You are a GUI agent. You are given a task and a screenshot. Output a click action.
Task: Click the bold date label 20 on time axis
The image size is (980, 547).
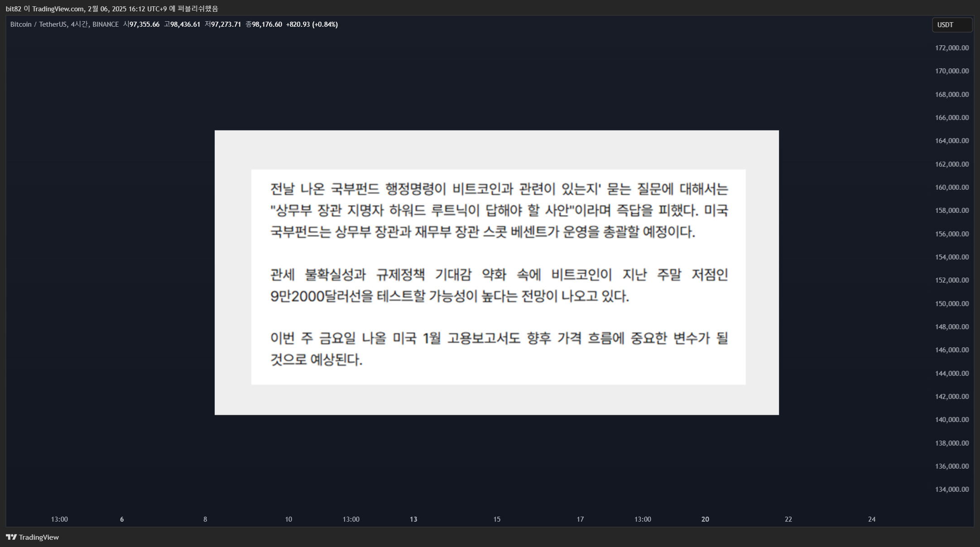click(x=705, y=519)
